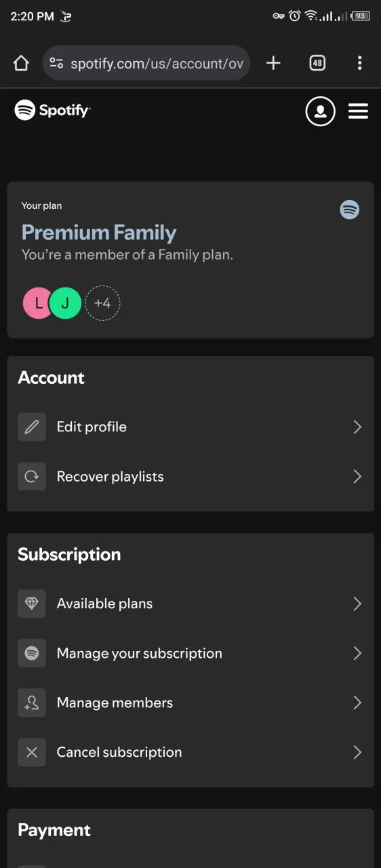Tap the Recover playlists refresh icon
This screenshot has height=868, width=381.
(x=32, y=477)
